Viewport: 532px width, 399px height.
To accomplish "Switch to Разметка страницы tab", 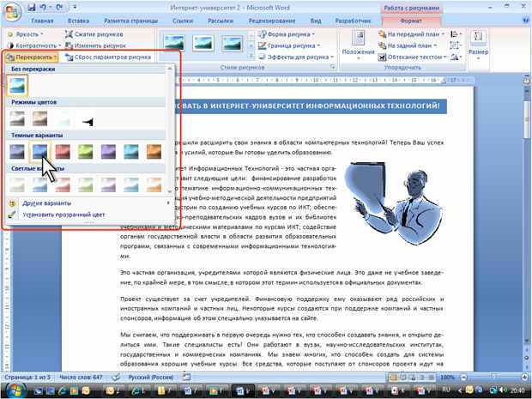I will tap(131, 21).
